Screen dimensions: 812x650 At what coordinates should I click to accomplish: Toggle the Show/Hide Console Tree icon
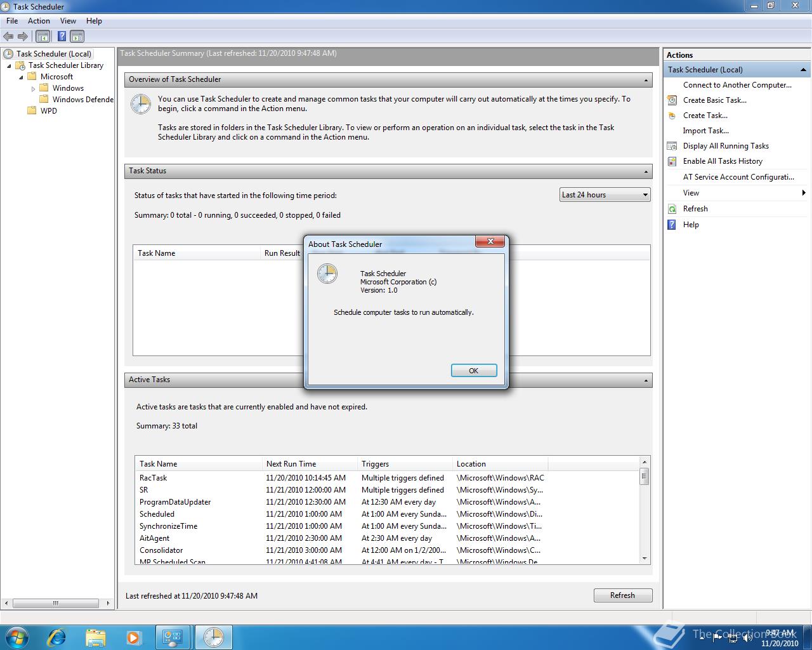coord(43,37)
